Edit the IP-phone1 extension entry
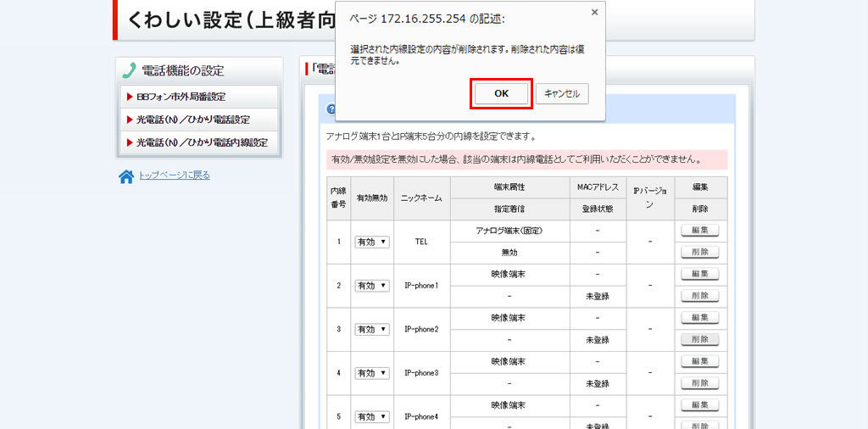Viewport: 868px width, 429px height. [x=699, y=274]
